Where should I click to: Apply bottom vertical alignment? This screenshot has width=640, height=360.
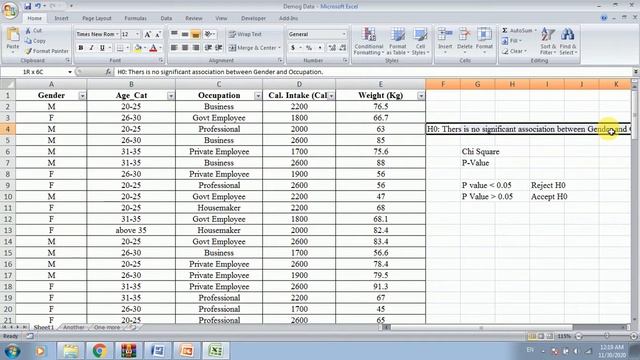(196, 34)
